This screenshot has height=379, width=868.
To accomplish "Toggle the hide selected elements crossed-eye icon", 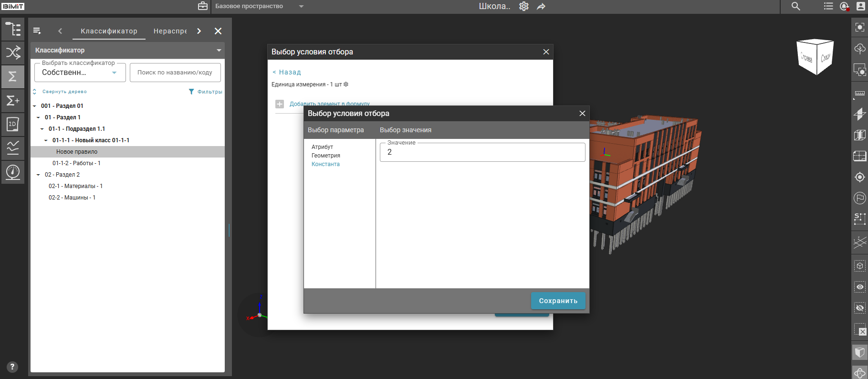I will tap(859, 308).
